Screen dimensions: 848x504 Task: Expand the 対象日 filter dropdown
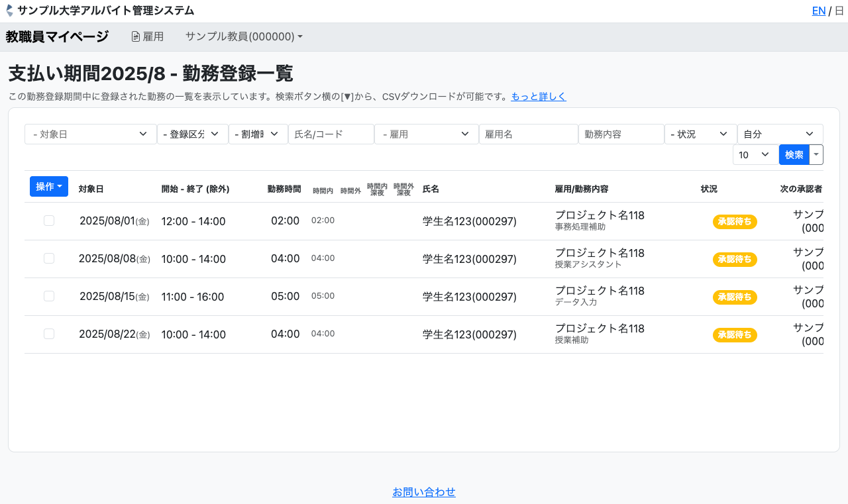[x=91, y=134]
